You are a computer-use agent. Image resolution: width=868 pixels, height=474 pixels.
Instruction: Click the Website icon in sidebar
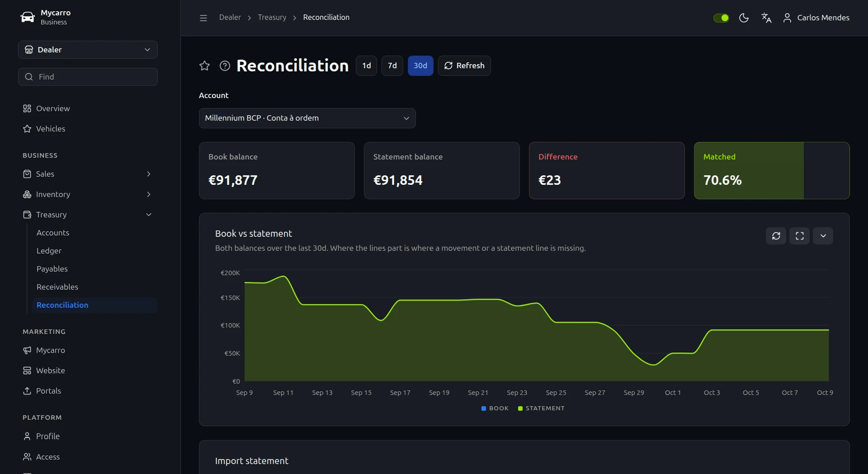27,371
